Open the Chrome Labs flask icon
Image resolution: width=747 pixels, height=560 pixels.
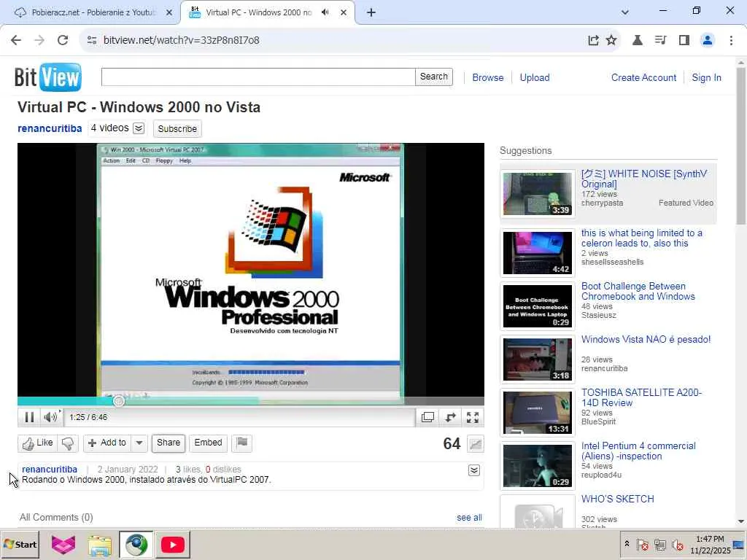coord(637,40)
